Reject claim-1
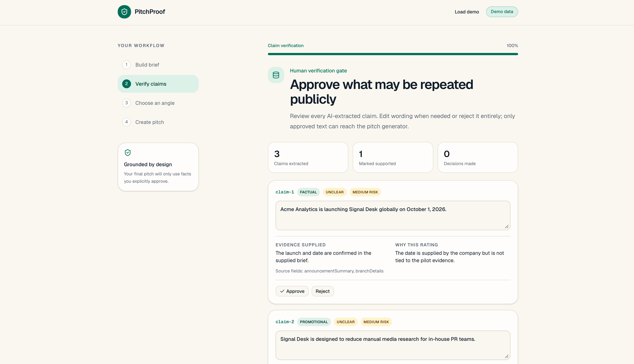634x364 pixels. point(323,291)
